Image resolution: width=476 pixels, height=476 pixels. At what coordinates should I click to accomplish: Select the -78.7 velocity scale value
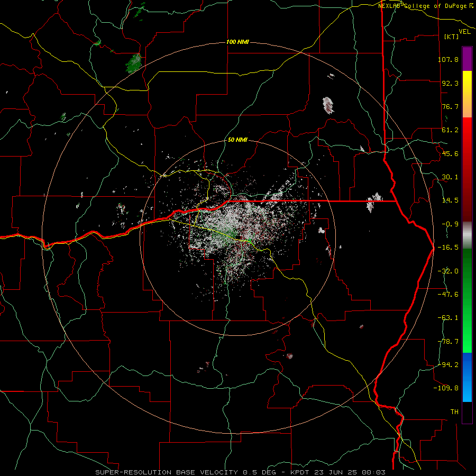point(448,342)
